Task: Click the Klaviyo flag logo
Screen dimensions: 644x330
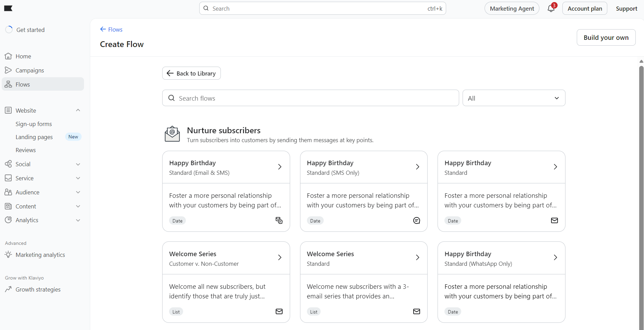Action: pos(8,8)
